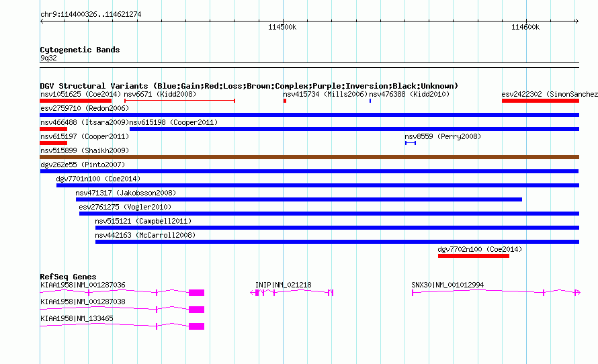Click the nsv615198 blue gain bar
Viewport: 598px width, 364px height.
click(354, 129)
